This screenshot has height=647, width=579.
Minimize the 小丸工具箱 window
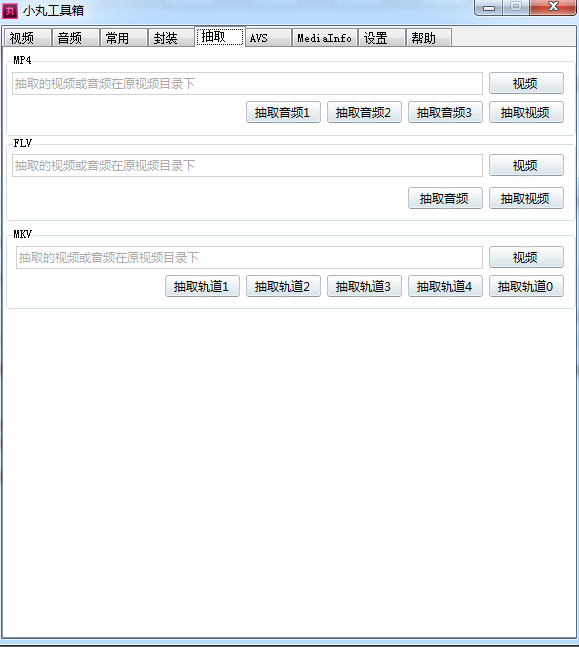489,7
